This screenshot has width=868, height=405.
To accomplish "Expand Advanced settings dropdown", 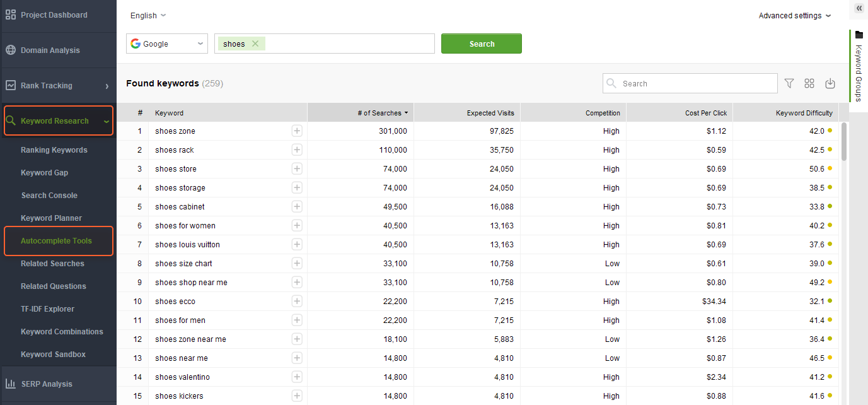I will [795, 15].
